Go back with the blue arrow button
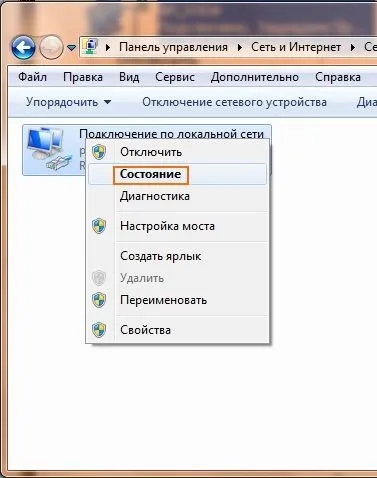 23,48
